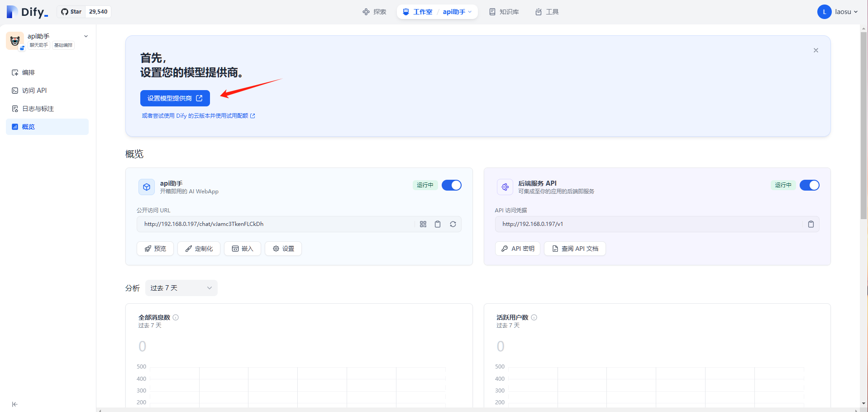Screen dimensions: 868x412
Task: Go to 编排 orchestrate page
Action: (x=47, y=72)
